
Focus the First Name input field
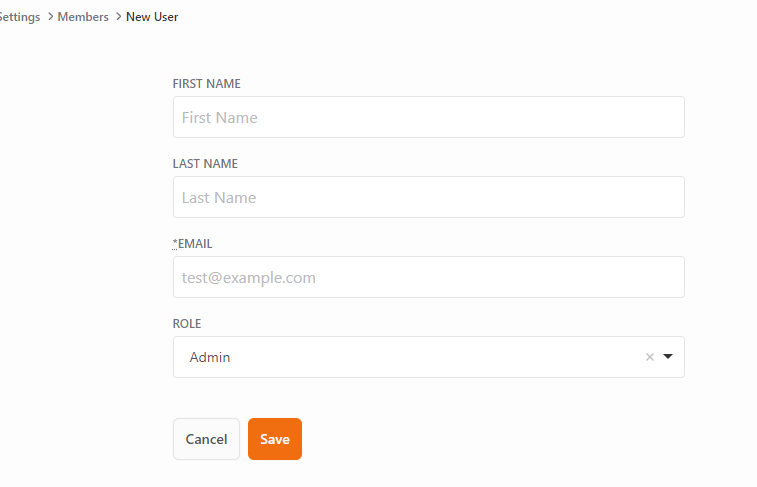tap(429, 117)
